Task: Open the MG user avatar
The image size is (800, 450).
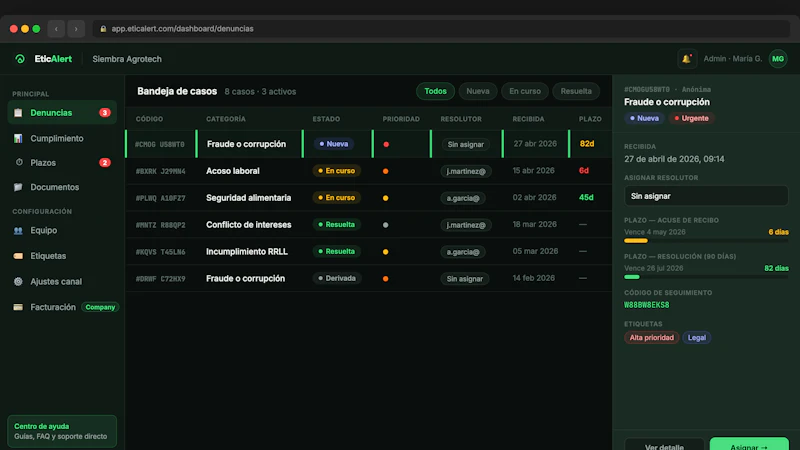Action: pyautogui.click(x=778, y=59)
